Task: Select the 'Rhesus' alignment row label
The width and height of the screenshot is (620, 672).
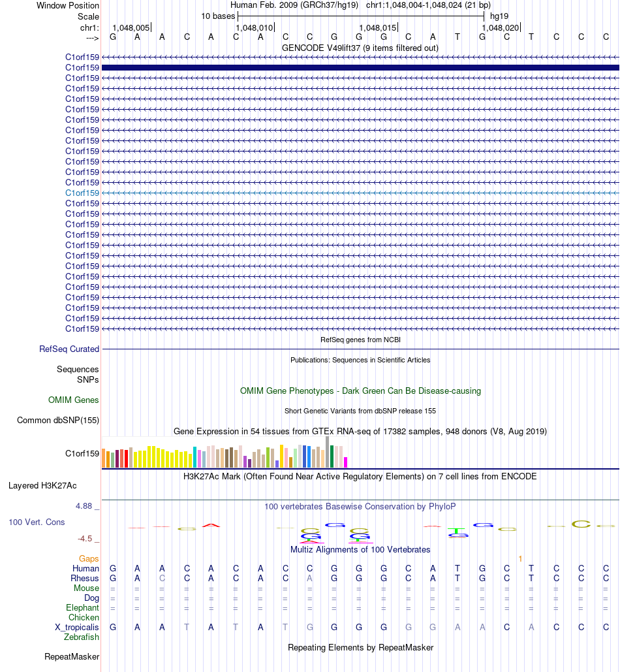Action: 85,579
